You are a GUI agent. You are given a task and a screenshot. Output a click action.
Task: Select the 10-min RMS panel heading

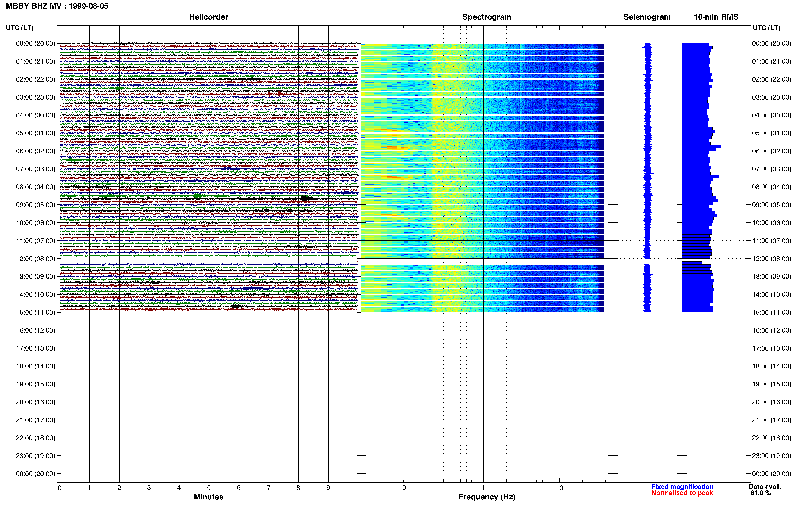(x=716, y=17)
